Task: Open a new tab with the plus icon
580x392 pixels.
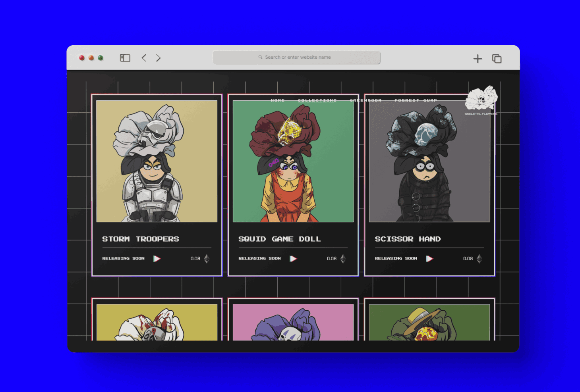Action: click(478, 59)
